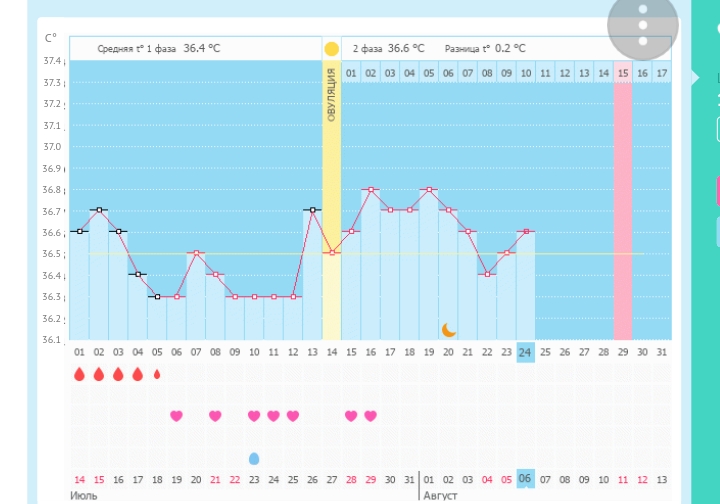Viewport: 720px width, 504px height.
Task: Click the temperature point on cycle day 02
Action: [x=98, y=210]
